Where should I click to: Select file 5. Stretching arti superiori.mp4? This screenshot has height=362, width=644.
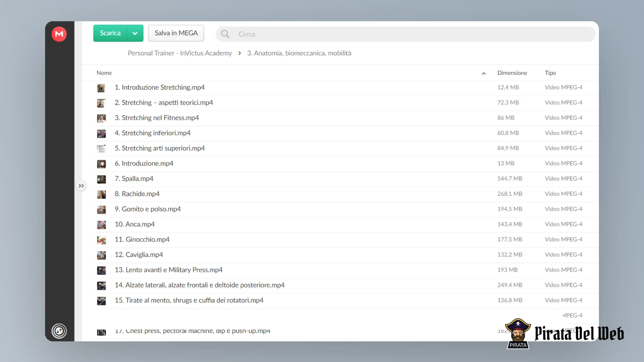coord(160,148)
